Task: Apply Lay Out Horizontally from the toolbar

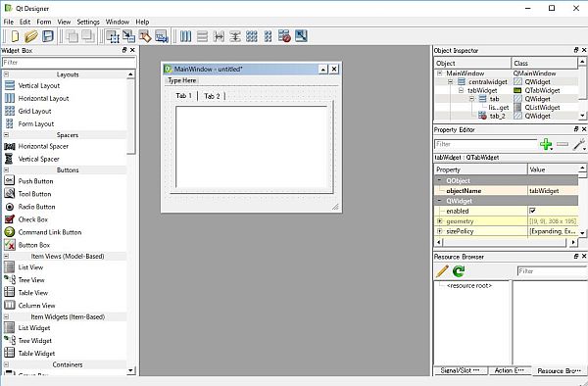Action: (185, 36)
